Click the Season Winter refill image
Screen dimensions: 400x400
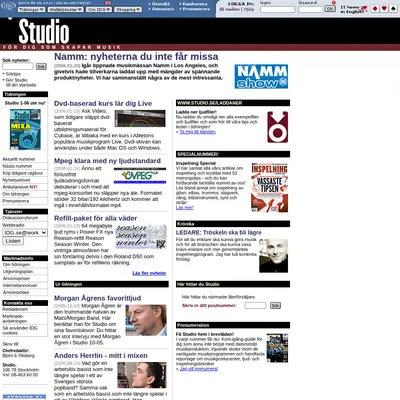[141, 237]
